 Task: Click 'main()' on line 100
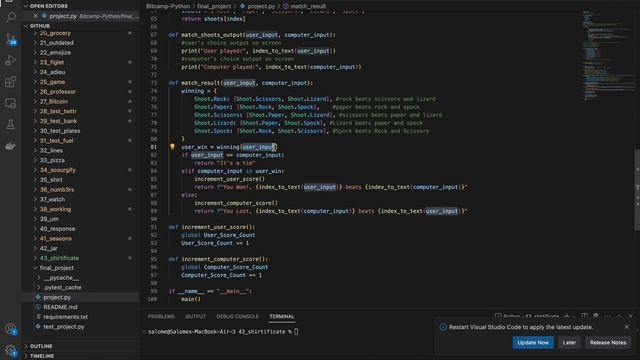point(191,299)
